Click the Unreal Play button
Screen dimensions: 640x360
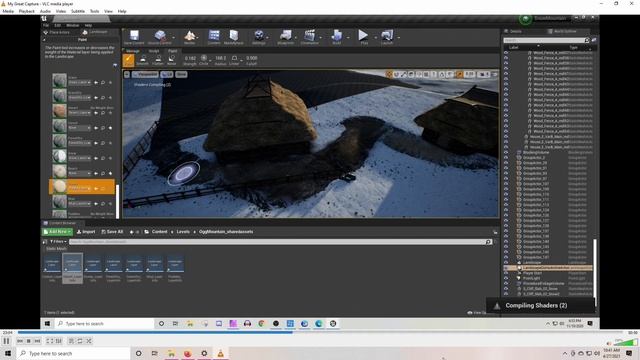[363, 36]
